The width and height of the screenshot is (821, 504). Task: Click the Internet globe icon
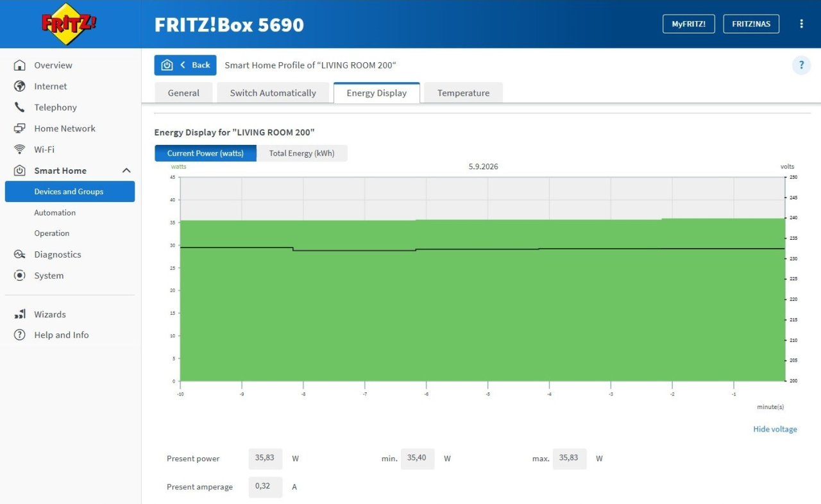click(20, 87)
